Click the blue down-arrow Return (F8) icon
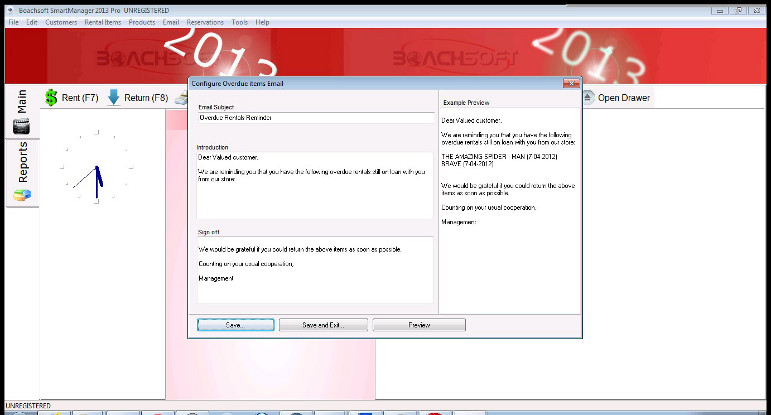Screen dimensions: 771x415 114,97
